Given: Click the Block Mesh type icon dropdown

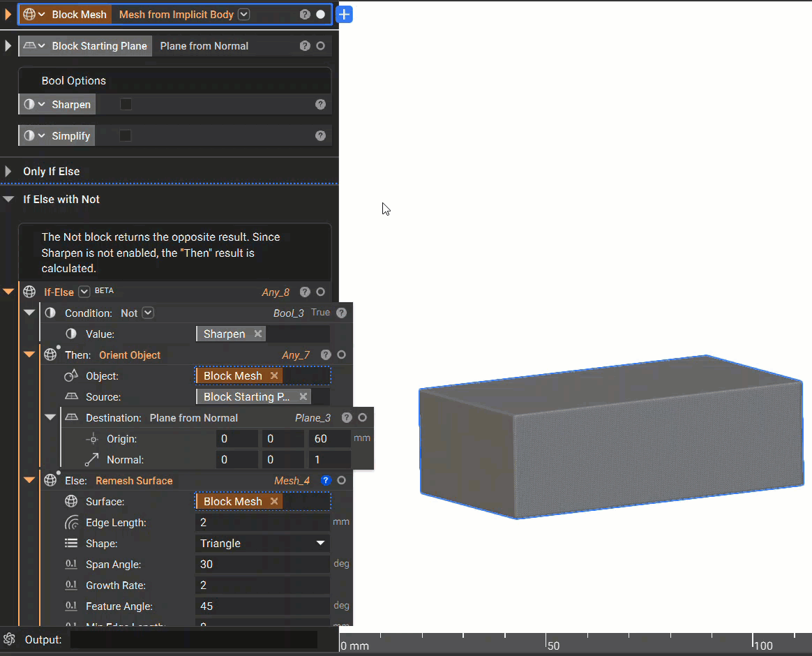Looking at the screenshot, I should click(34, 15).
